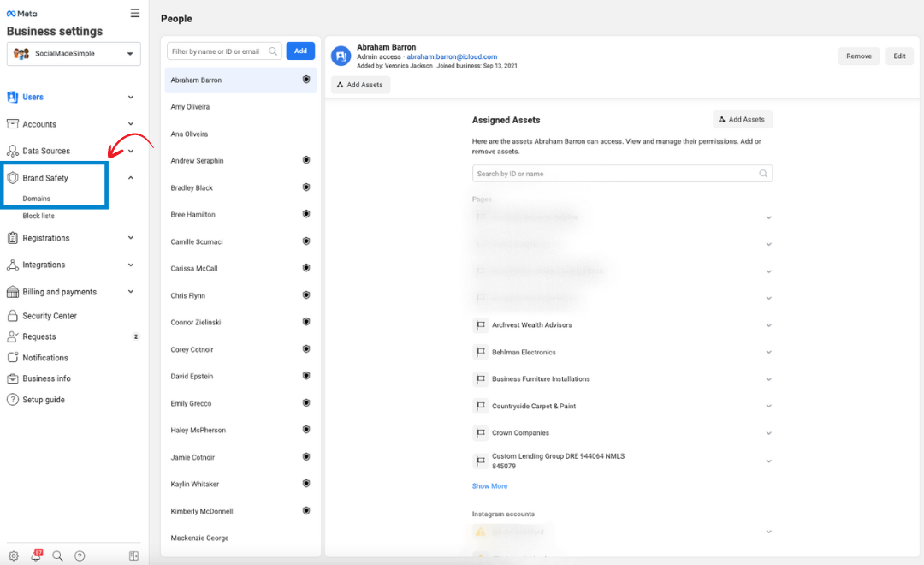Click the admin shield badge beside Andrew Seraphin
Screen dimensions: 924x565
pos(306,160)
